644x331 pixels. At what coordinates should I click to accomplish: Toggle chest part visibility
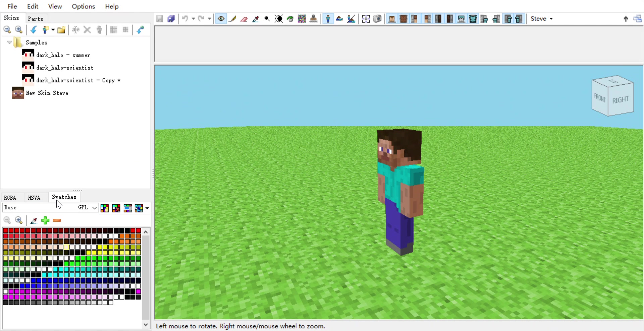coord(404,19)
